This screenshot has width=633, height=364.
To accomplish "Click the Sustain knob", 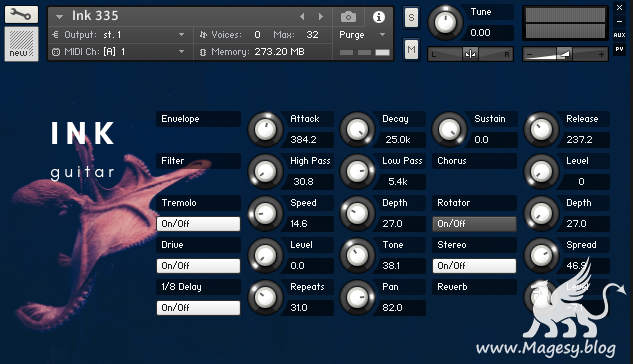I will point(449,130).
